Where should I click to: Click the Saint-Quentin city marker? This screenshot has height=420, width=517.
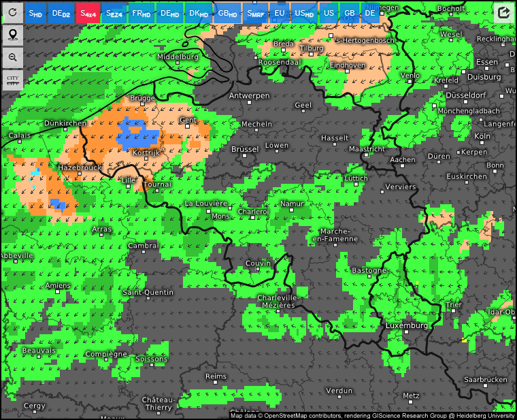click(148, 298)
